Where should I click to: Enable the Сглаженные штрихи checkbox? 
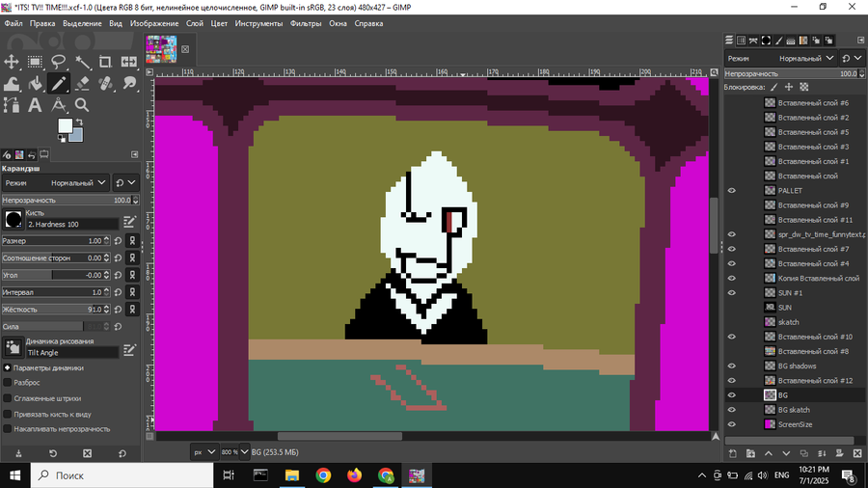tap(7, 398)
